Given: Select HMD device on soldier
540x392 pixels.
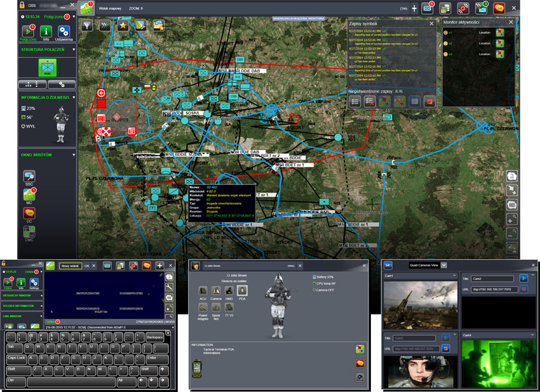Looking at the screenshot, I should point(229,291).
